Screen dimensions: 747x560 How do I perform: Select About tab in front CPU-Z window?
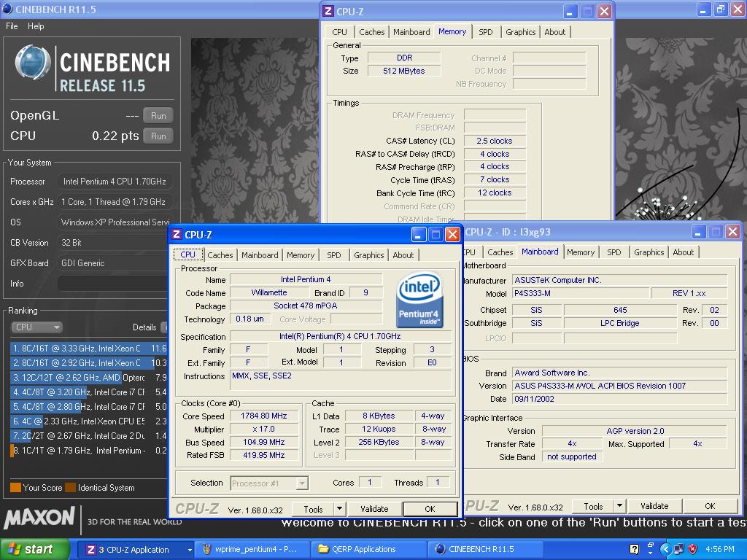click(403, 255)
